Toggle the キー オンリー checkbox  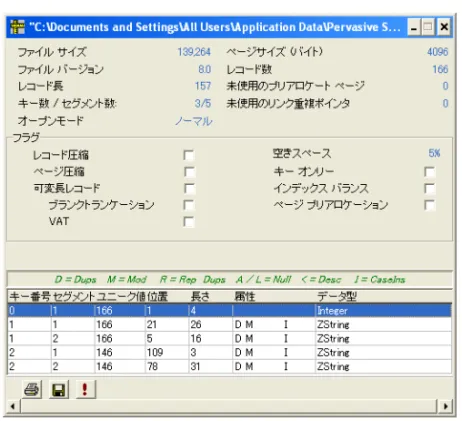pyautogui.click(x=429, y=172)
